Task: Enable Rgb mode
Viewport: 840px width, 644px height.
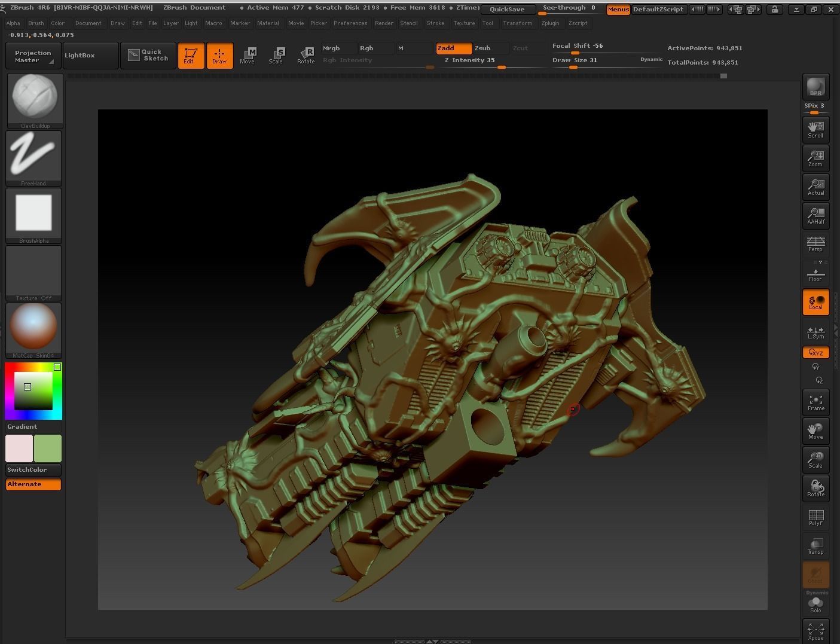Action: [x=375, y=48]
